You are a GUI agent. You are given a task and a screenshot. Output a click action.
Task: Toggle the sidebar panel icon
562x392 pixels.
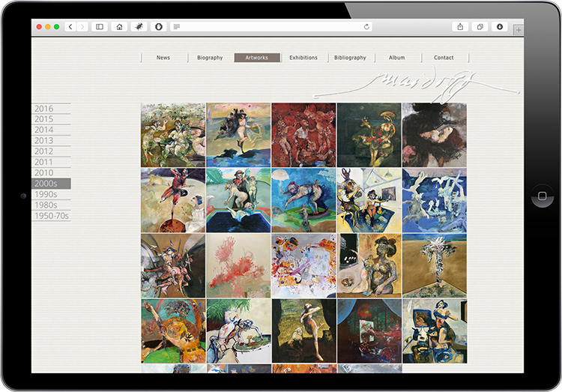pyautogui.click(x=100, y=26)
